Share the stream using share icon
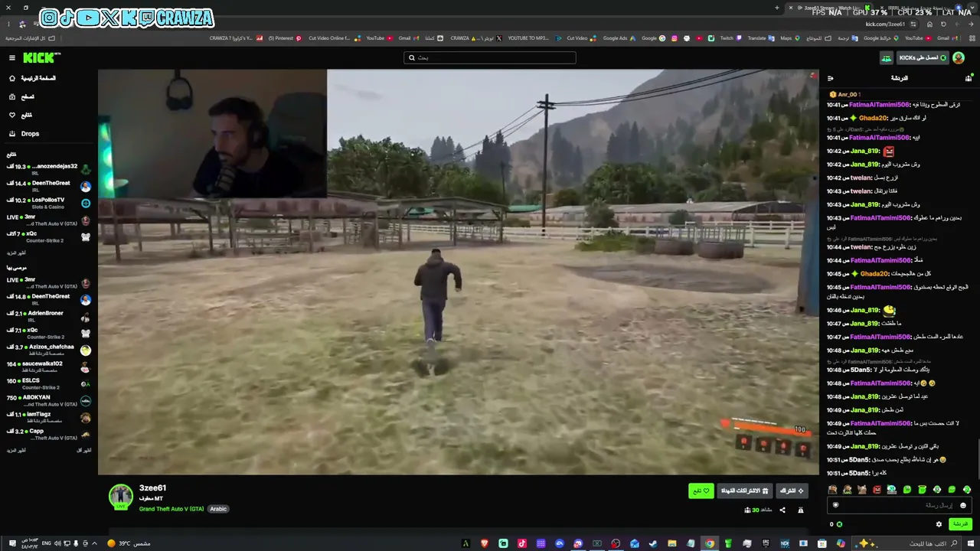 [x=782, y=510]
